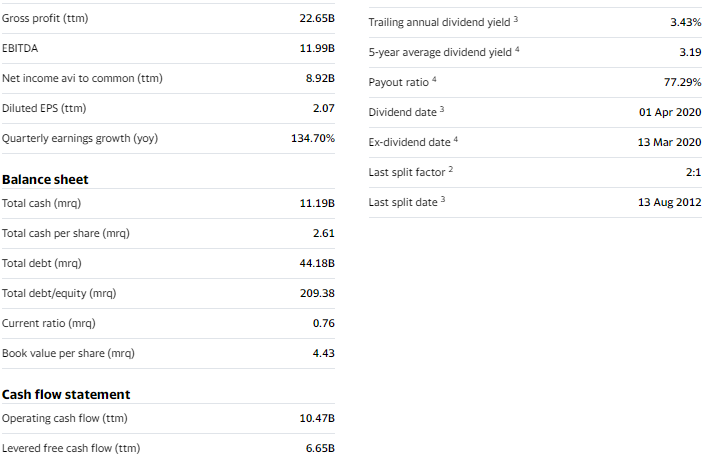Click footnote 4 next to Payout ratio
This screenshot has height=457, width=723.
(x=434, y=79)
